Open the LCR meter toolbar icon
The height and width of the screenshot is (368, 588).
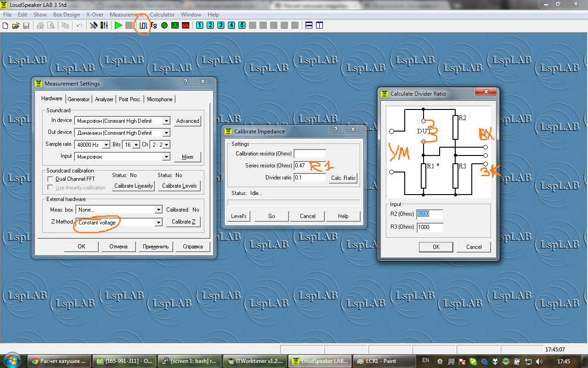143,26
